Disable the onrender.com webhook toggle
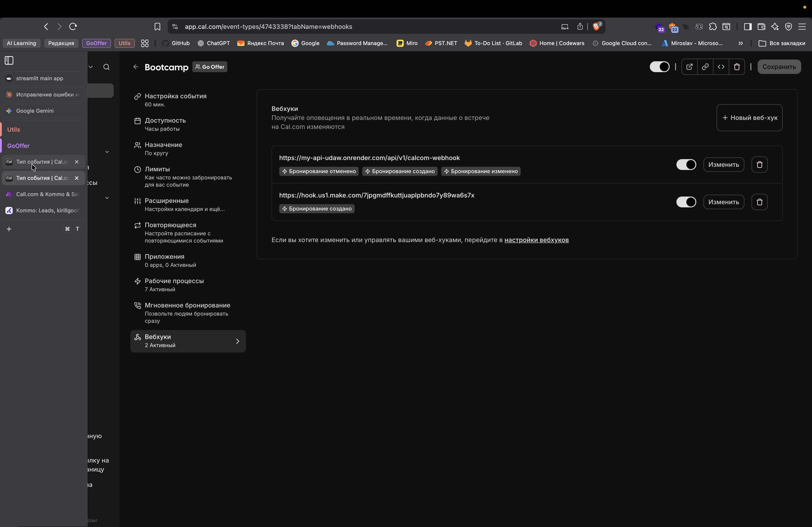Viewport: 812px width, 527px height. click(x=686, y=165)
